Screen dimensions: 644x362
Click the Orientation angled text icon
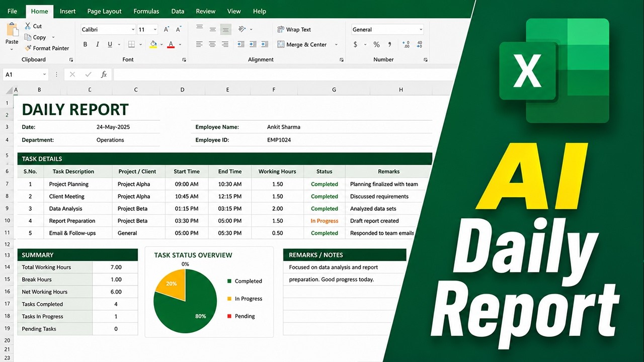pos(242,29)
